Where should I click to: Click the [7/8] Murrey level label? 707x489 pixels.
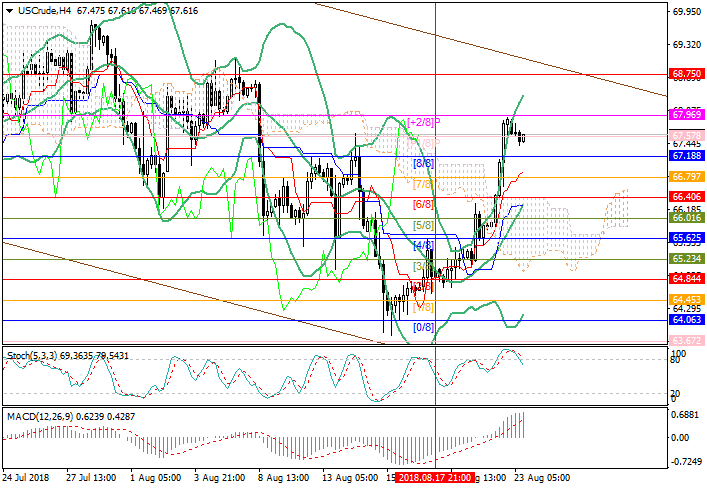423,183
